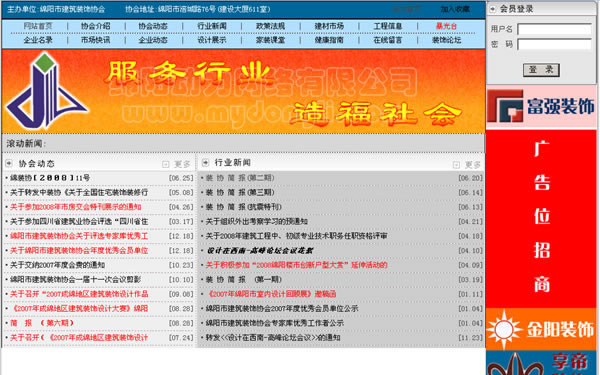600x375 pixels.
Task: Open 行业新闻 in the top navigation bar
Action: 212,26
